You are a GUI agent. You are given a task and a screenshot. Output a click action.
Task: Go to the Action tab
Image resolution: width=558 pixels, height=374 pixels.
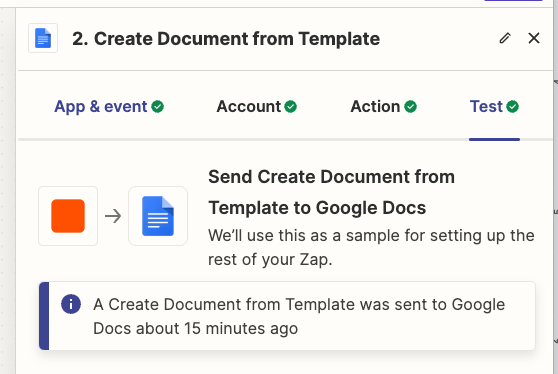(384, 106)
